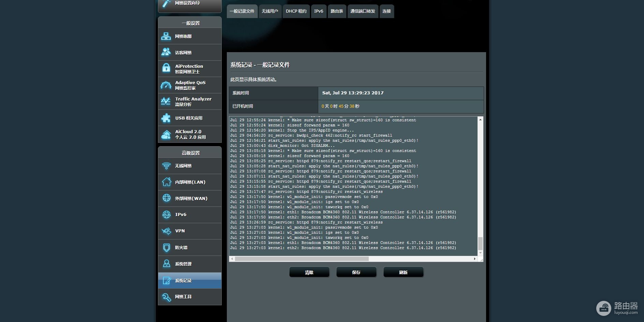This screenshot has height=322, width=644.
Task: Switch to the 一般记录文件 tab
Action: tap(242, 11)
